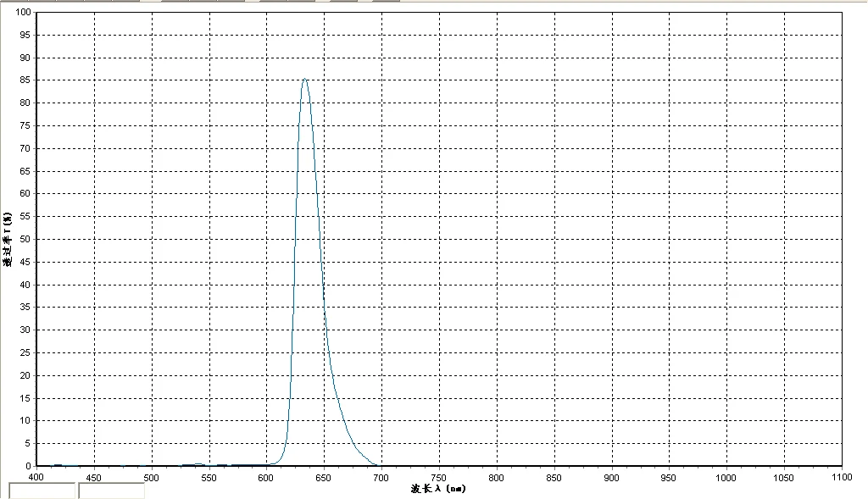Click the y-axis tick label "75"
The height and width of the screenshot is (499, 868).
pyautogui.click(x=25, y=125)
